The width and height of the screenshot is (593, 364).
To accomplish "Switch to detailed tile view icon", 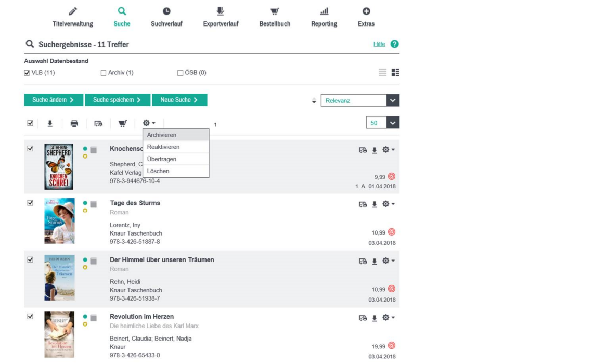I will pyautogui.click(x=395, y=73).
